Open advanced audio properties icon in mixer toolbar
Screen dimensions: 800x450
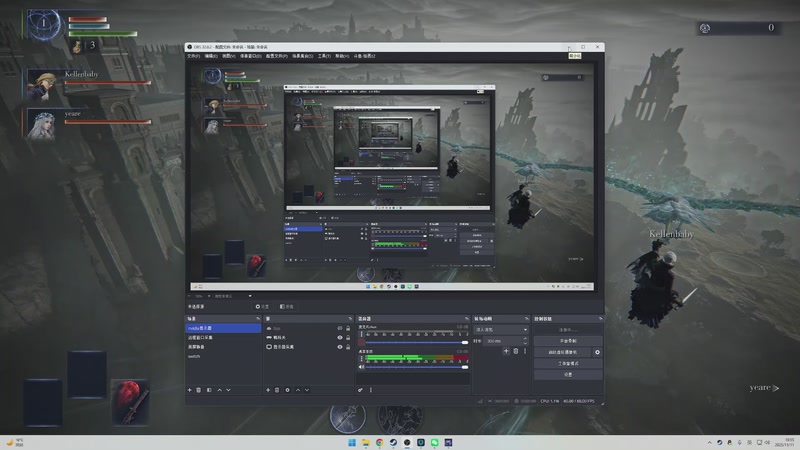tap(360, 390)
